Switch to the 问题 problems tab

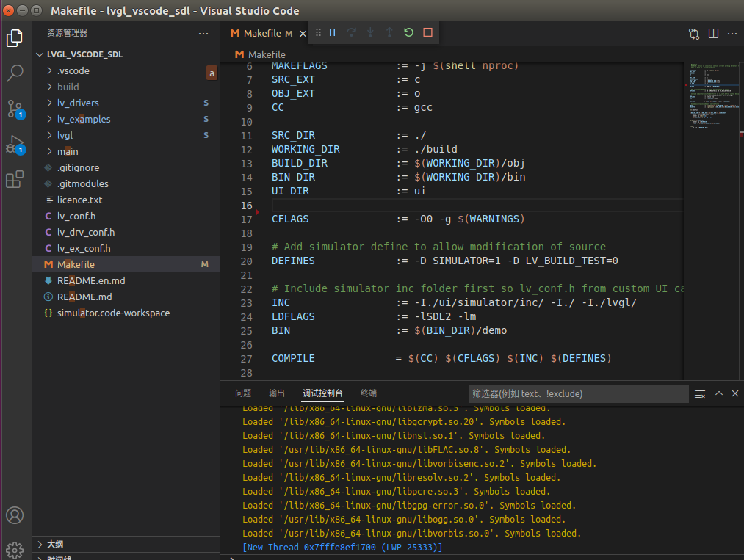click(x=243, y=393)
